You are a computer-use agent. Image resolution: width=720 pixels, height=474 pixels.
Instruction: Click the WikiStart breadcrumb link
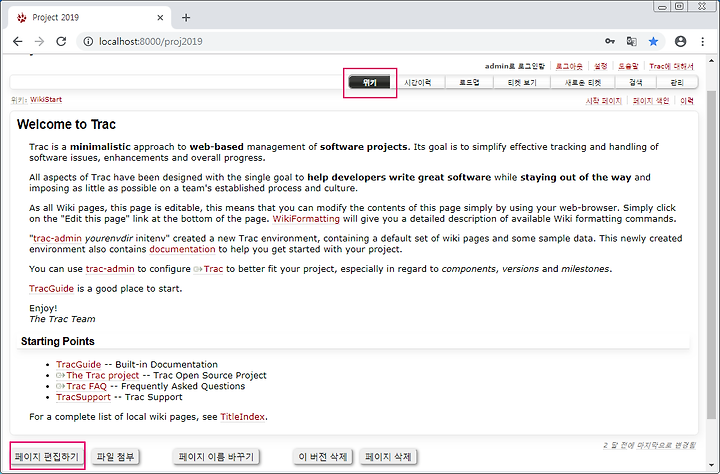click(x=46, y=100)
